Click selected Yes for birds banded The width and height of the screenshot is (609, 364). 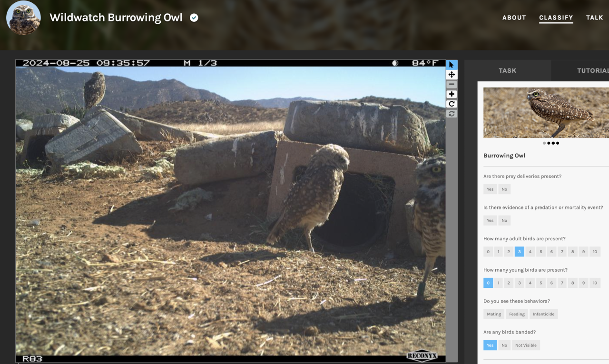(x=490, y=345)
